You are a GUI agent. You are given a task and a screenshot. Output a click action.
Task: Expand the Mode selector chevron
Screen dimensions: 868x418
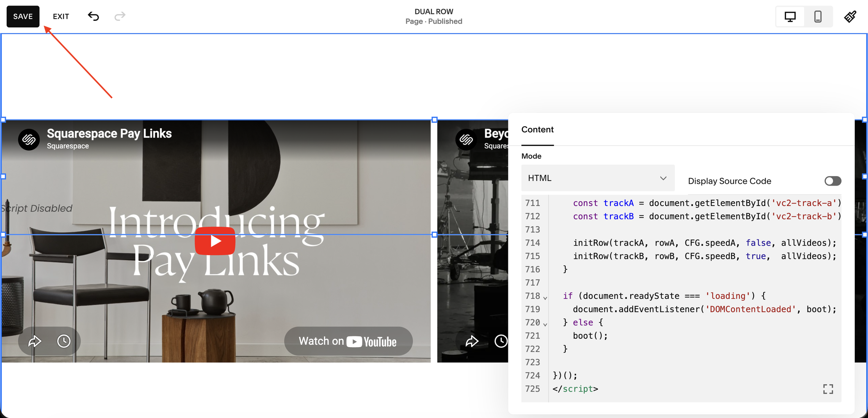click(x=663, y=178)
